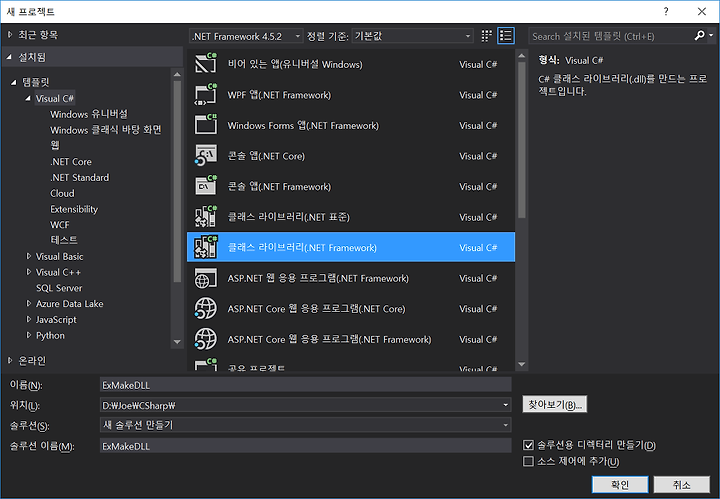Expand the 온라인 section
The width and height of the screenshot is (720, 499).
tap(10, 360)
